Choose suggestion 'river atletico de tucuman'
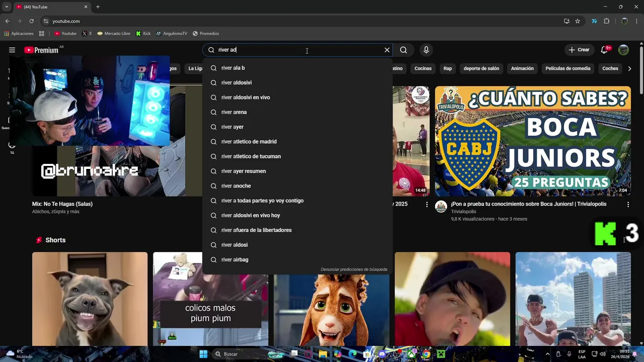Screen dimensions: 644x362 tap(297, 156)
